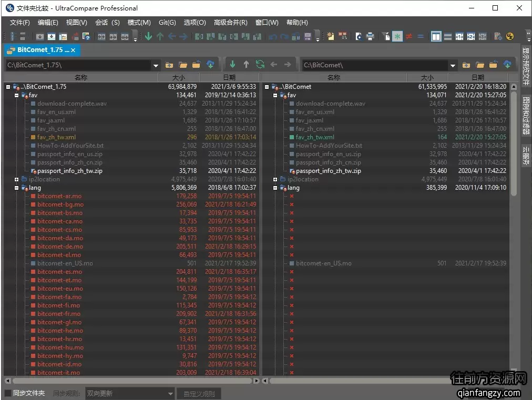Click the UltraEdit round yellow icon

pyautogui.click(x=509, y=36)
